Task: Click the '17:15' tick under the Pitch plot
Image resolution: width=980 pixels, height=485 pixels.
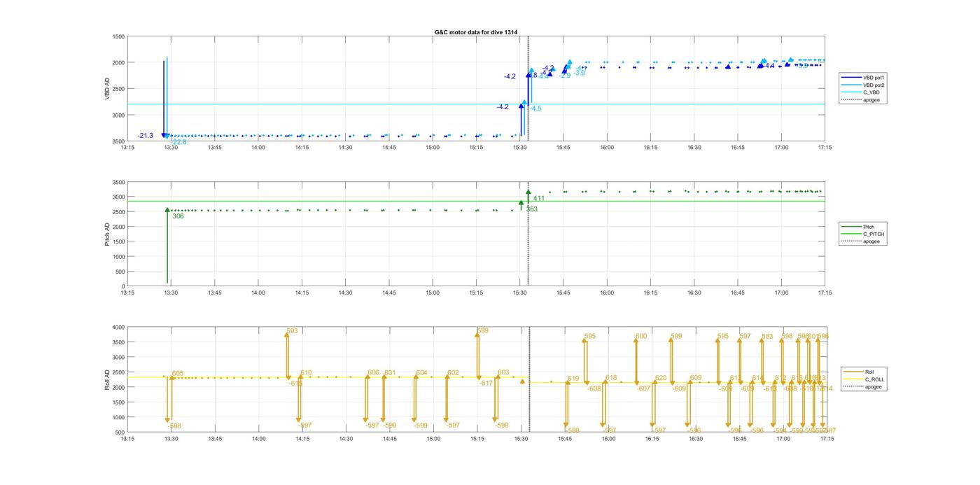Action: 825,293
